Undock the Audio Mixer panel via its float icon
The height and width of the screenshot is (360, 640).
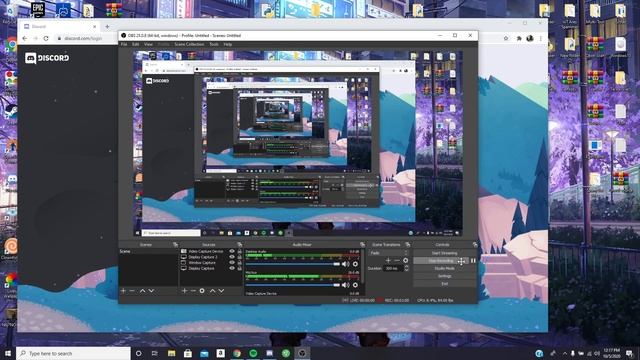[362, 244]
